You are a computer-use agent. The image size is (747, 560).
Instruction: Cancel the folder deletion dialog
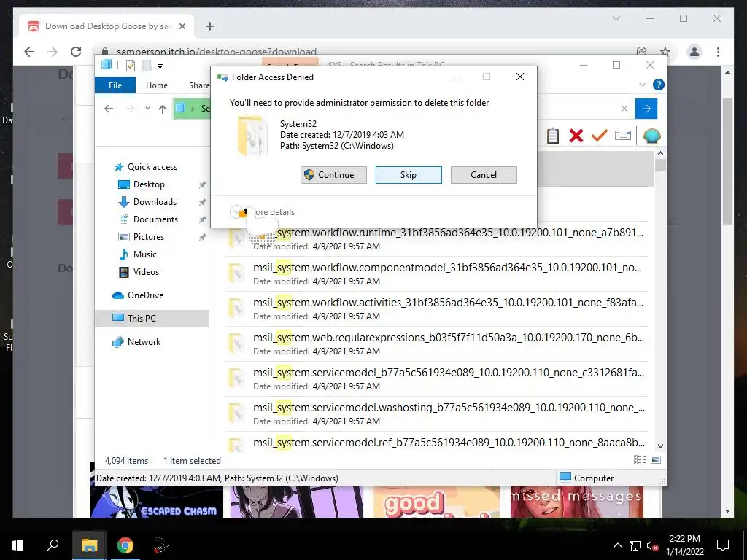point(484,175)
